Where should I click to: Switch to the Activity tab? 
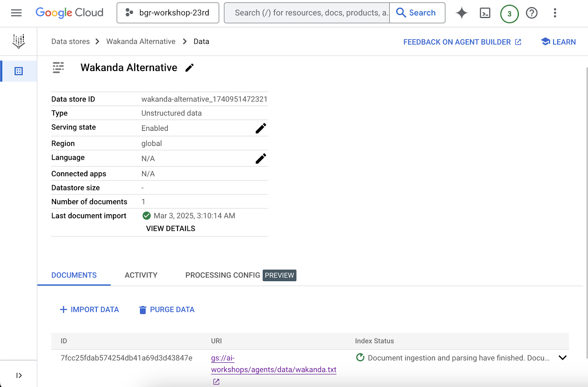point(141,275)
